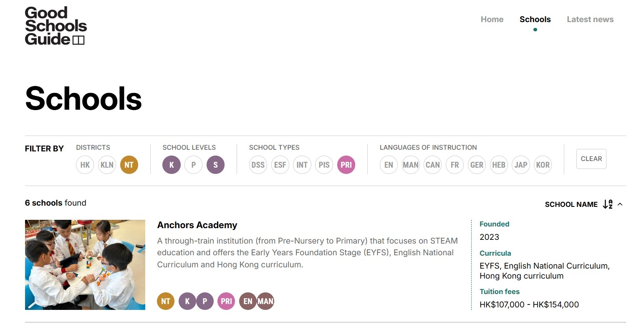Go to the Home page
Viewport: 644px width, 327px height.
[492, 19]
